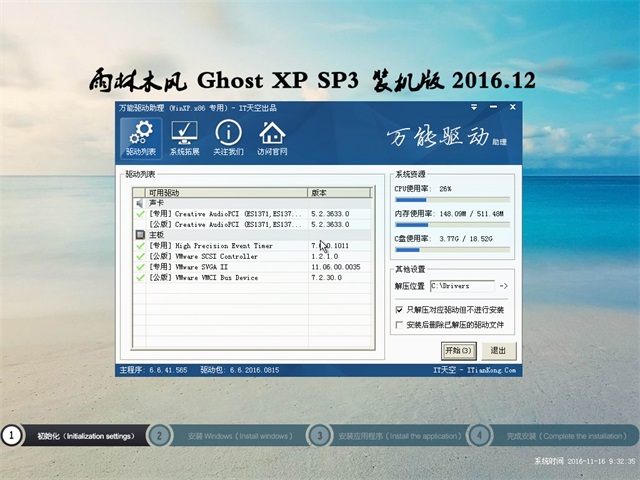Click the 主板 motherboard category icon

pyautogui.click(x=140, y=235)
